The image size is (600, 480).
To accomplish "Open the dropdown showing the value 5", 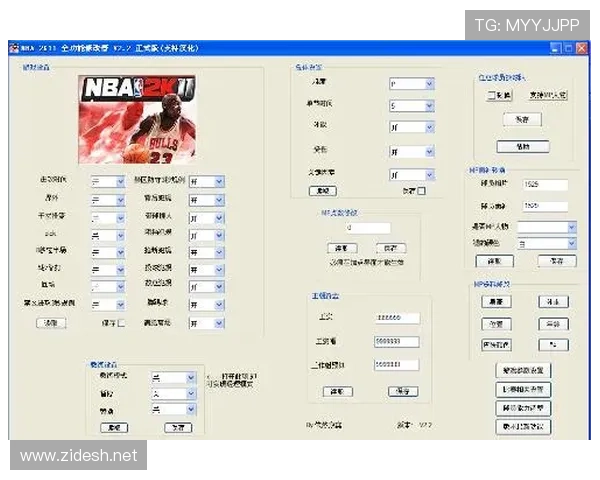I will 411,106.
